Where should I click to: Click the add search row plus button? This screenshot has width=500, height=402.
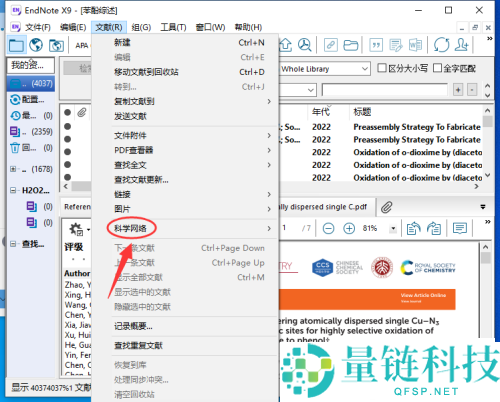coord(458,90)
